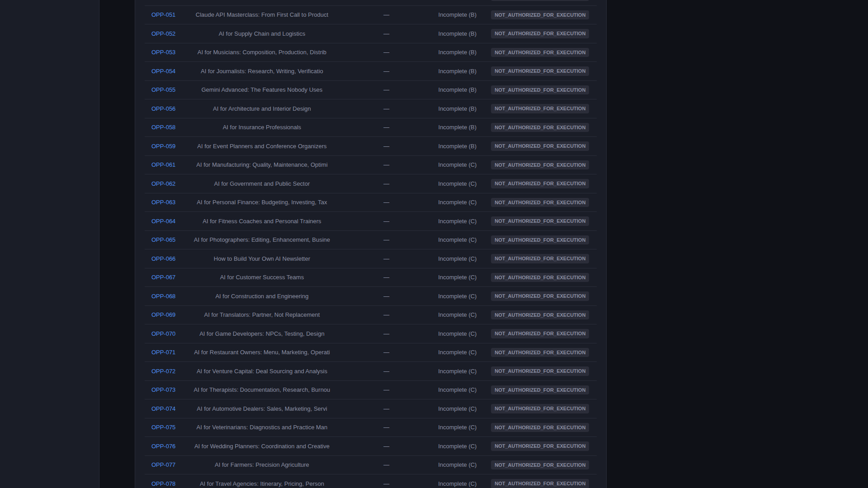Open the OPP-078 link
The image size is (868, 488).
tap(163, 484)
